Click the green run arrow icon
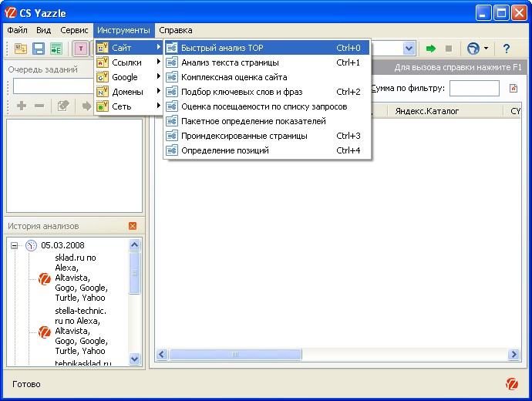The height and width of the screenshot is (401, 532). (x=431, y=49)
